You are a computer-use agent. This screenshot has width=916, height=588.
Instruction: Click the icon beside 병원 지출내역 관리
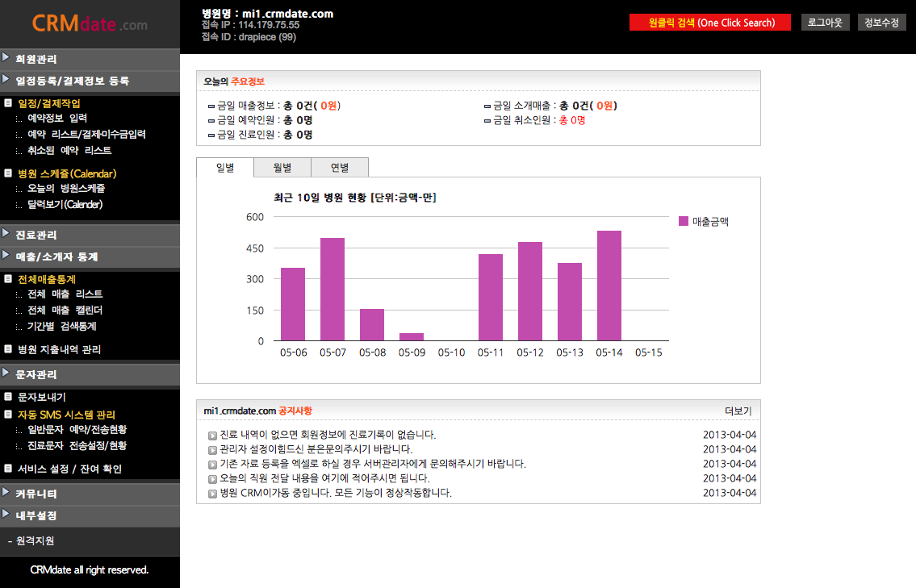pyautogui.click(x=8, y=349)
